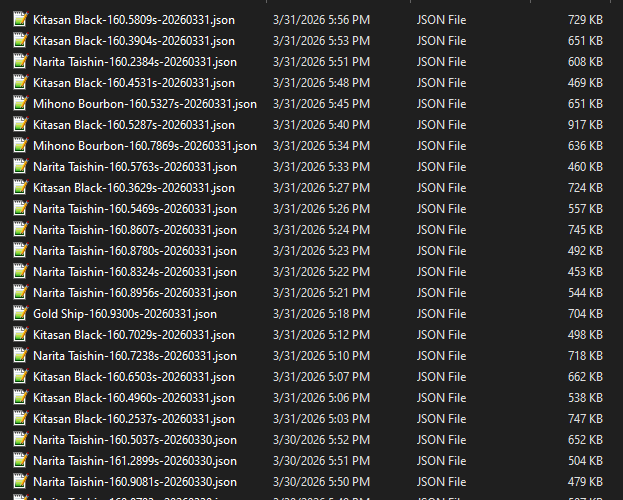623x500 pixels.
Task: Select file name Narita Taishin-160.2384s-20260331.json
Action: (x=135, y=62)
